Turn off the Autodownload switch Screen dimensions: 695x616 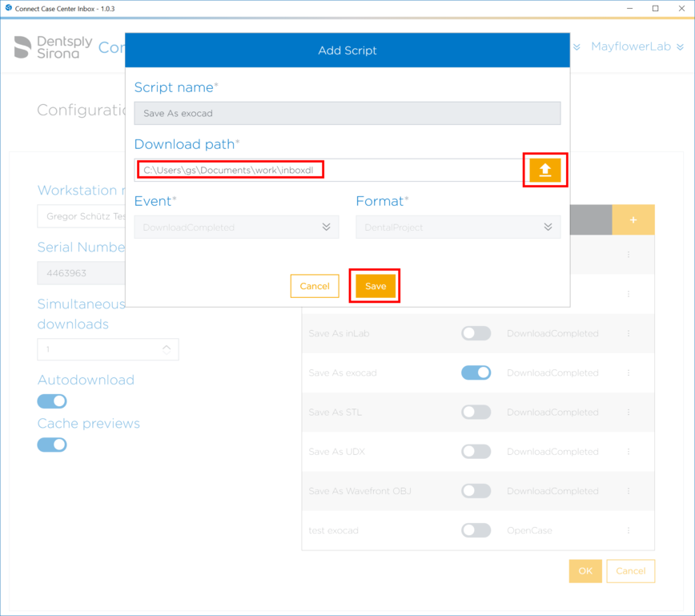coord(52,401)
